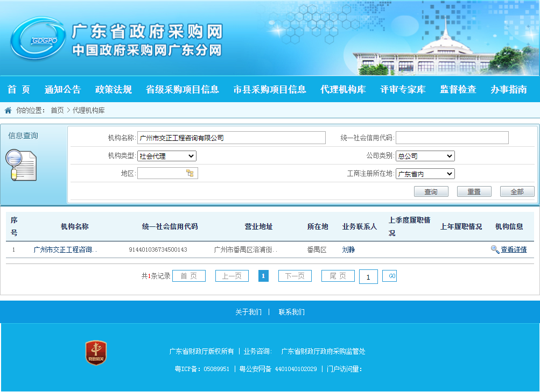Click contact person 刘静
This screenshot has width=540, height=392.
[348, 250]
